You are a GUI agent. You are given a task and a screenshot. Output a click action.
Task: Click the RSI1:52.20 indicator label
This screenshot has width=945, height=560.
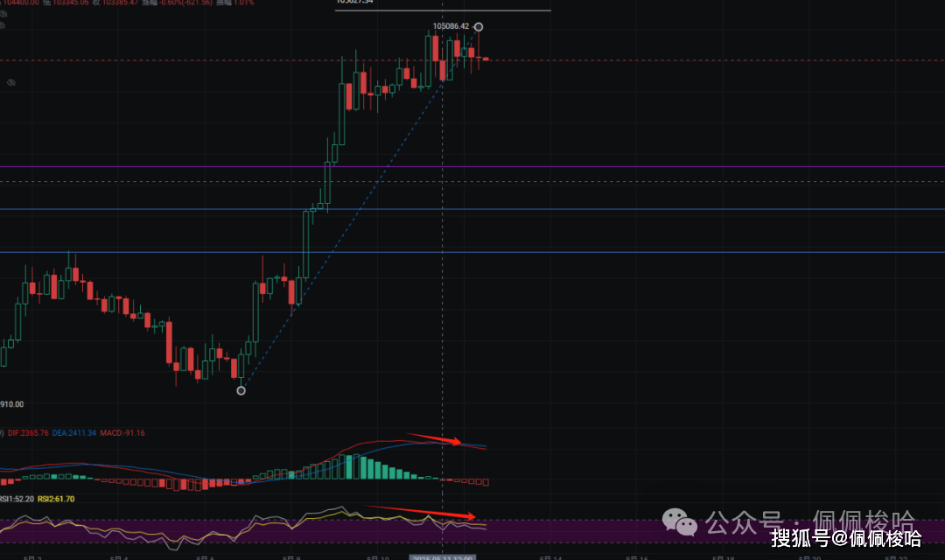point(17,499)
